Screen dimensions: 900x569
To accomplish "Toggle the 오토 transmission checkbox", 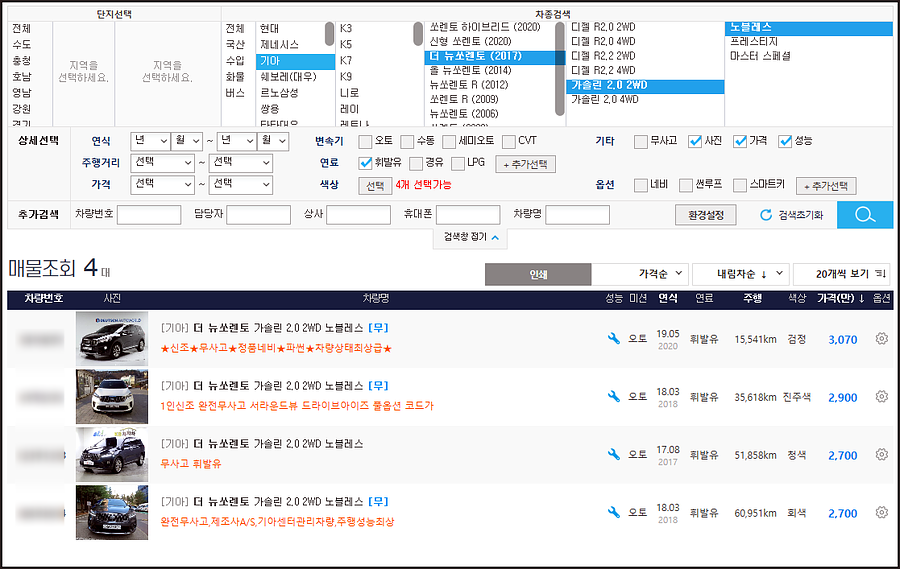I will [x=365, y=141].
